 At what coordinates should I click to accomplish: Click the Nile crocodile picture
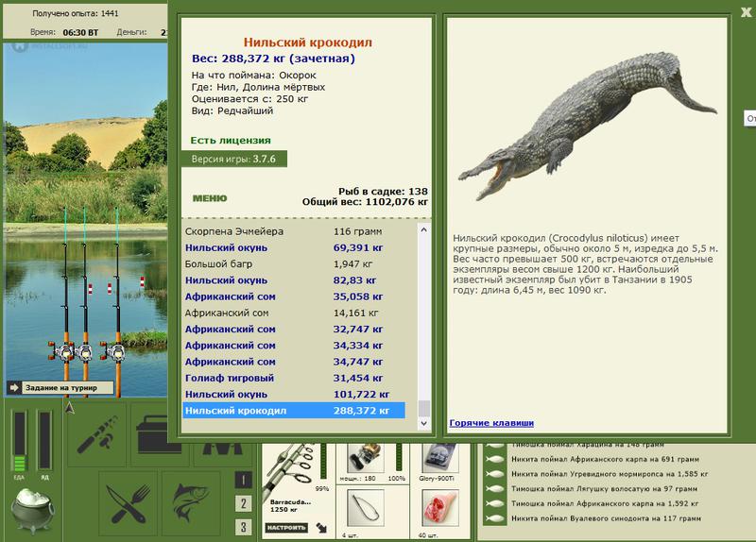coord(588,126)
